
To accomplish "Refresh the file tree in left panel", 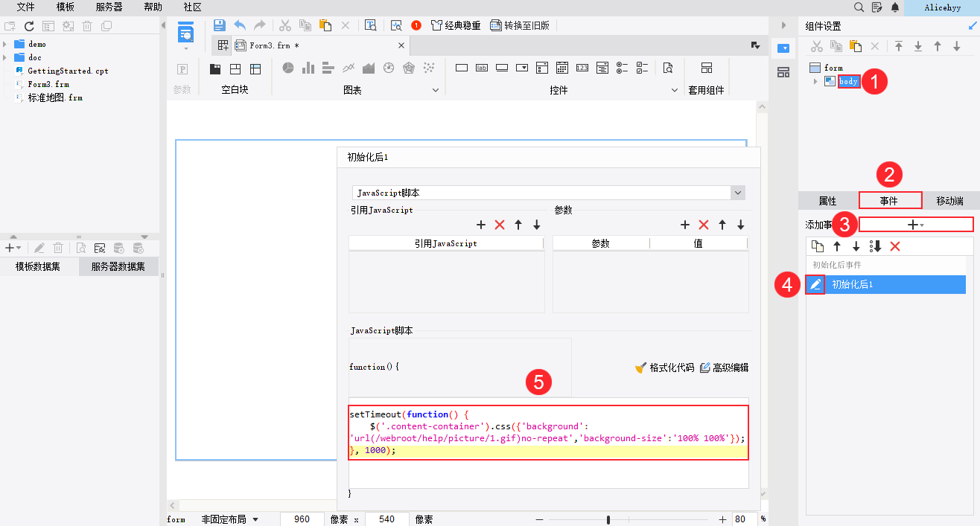I will (30, 26).
